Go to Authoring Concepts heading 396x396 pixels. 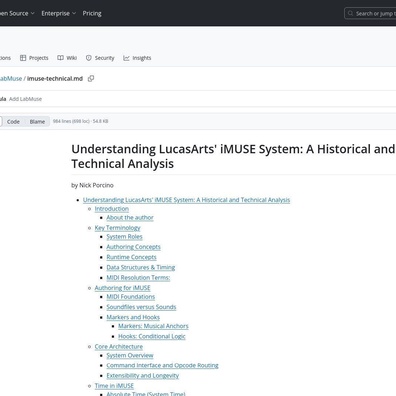pyautogui.click(x=133, y=247)
